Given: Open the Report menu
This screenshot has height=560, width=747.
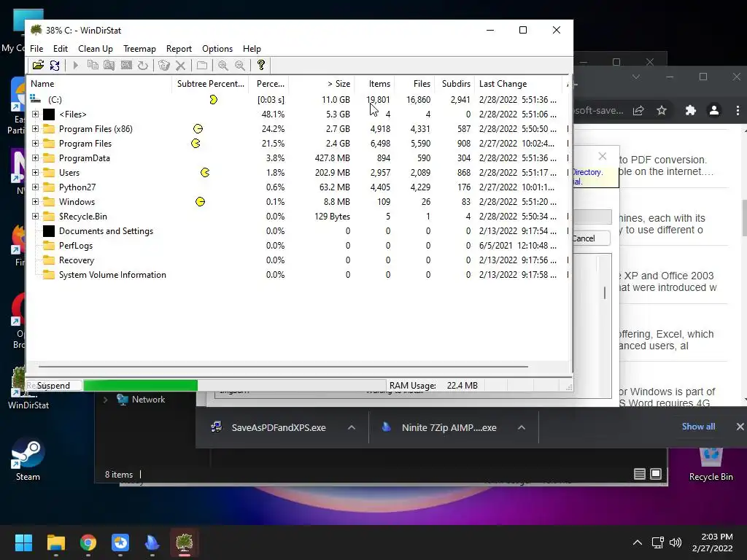Looking at the screenshot, I should tap(179, 49).
